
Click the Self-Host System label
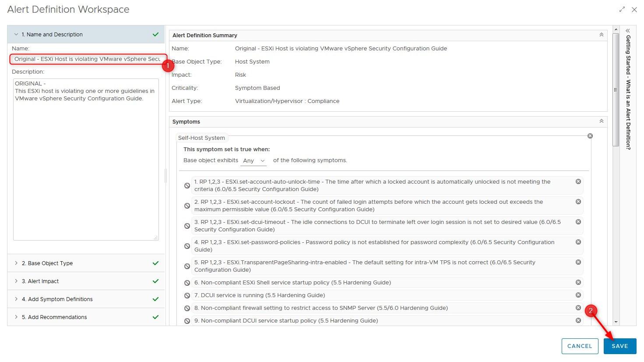[x=201, y=138]
